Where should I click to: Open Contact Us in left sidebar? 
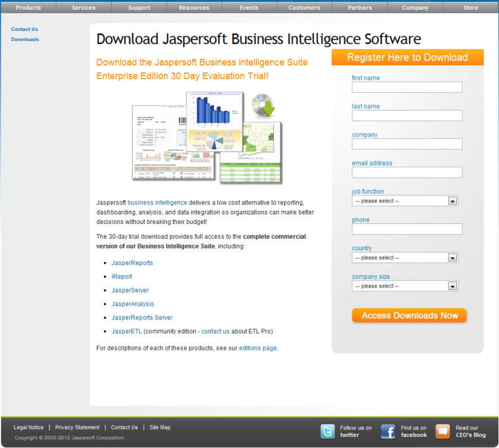pos(24,29)
